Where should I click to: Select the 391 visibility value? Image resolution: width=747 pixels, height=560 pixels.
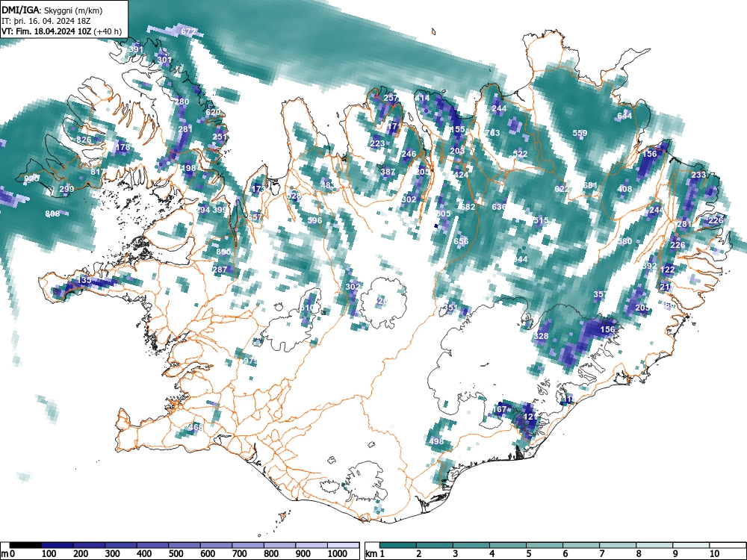pos(136,49)
